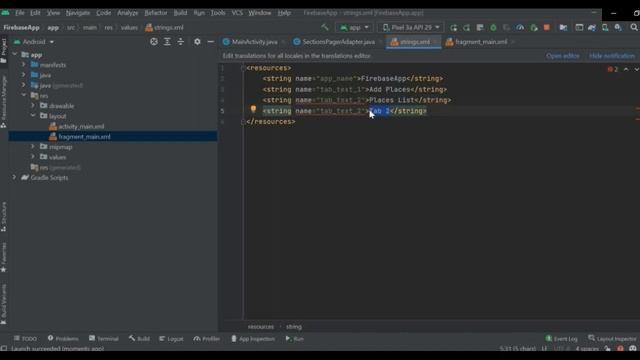
Task: Open the File menu
Action: [20, 13]
